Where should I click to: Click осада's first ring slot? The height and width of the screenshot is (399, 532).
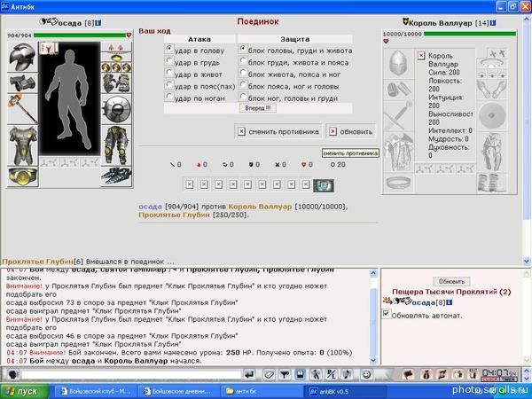[106, 67]
